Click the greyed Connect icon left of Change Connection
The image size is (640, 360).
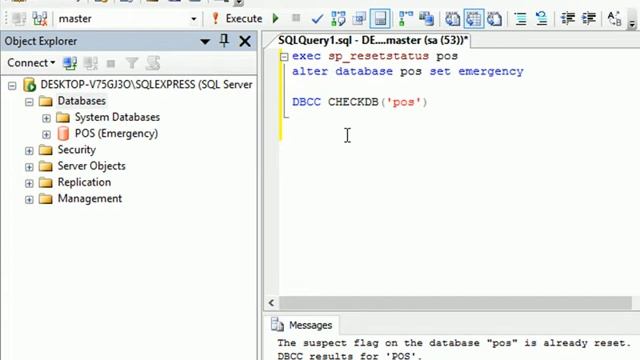tap(19, 19)
